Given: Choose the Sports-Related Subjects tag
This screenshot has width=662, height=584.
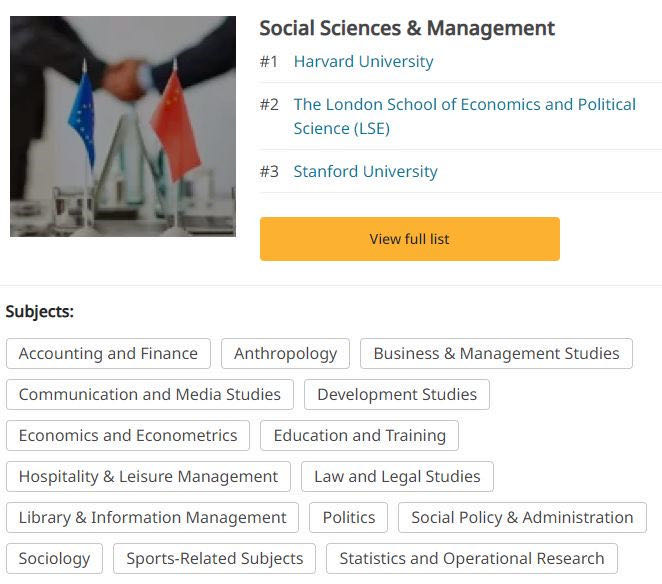Looking at the screenshot, I should click(214, 559).
